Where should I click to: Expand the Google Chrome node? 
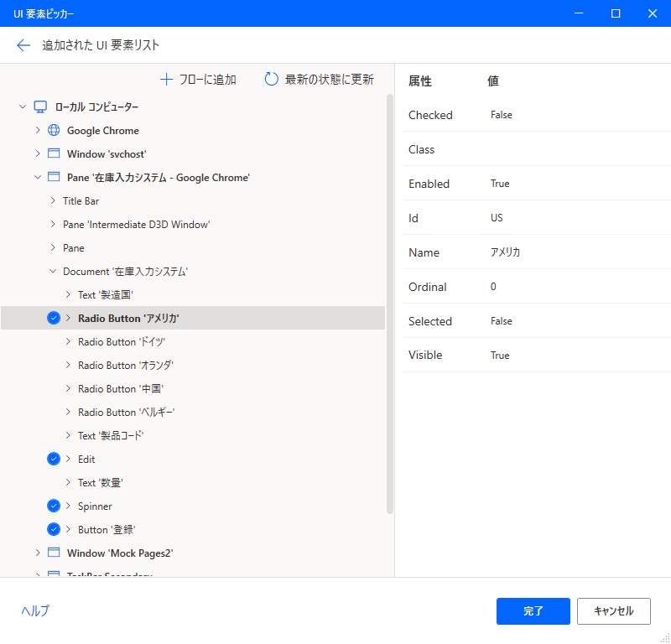point(38,130)
